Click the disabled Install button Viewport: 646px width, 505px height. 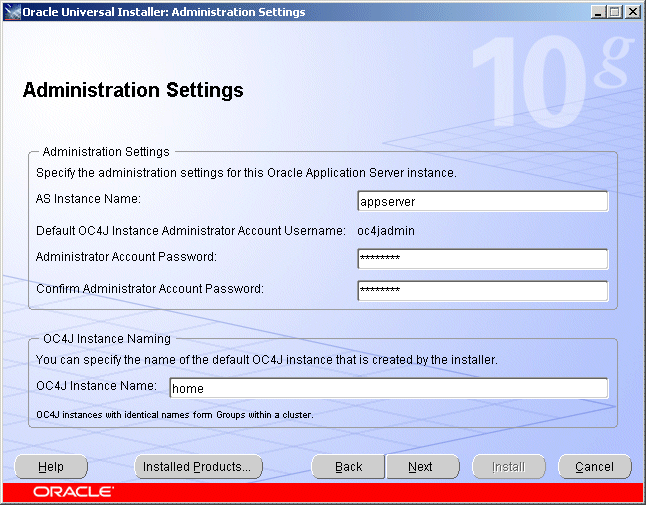click(x=508, y=467)
